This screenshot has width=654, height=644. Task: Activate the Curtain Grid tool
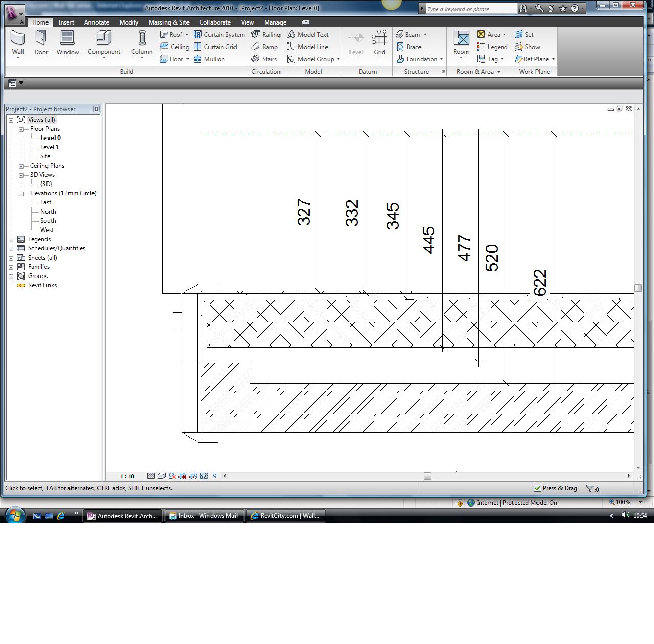point(215,47)
